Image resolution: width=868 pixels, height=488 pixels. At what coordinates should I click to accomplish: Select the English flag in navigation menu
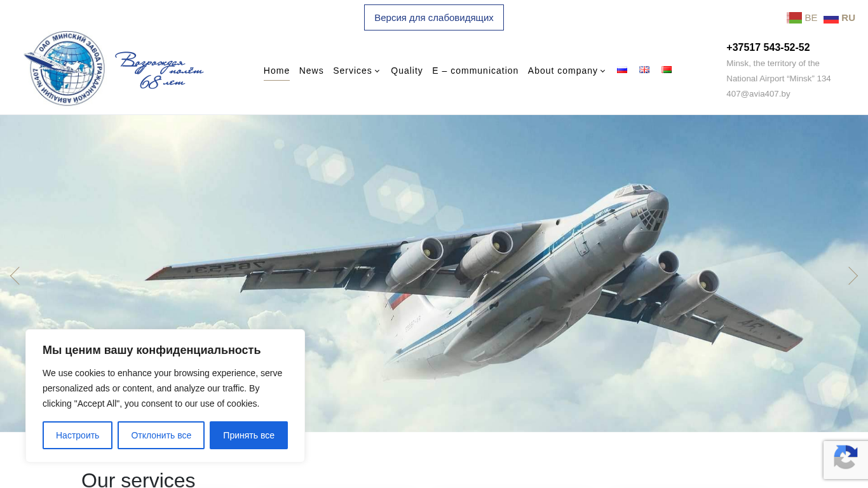tap(644, 70)
